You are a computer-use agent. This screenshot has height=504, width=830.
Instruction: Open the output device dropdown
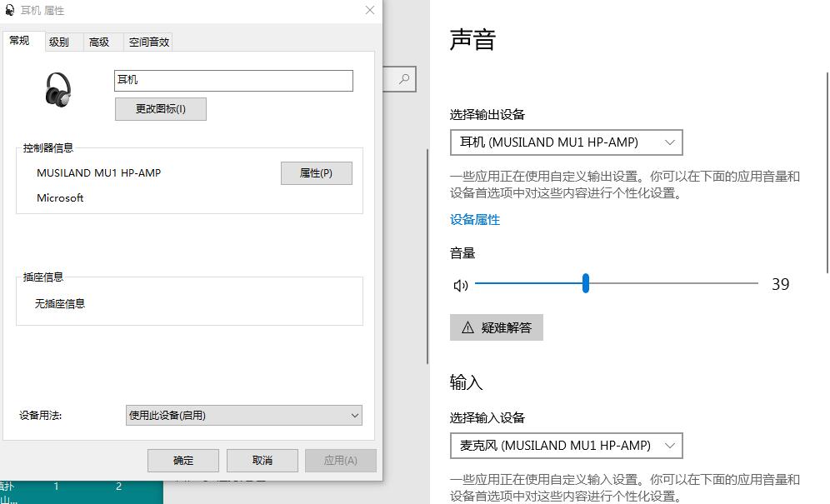pyautogui.click(x=566, y=142)
